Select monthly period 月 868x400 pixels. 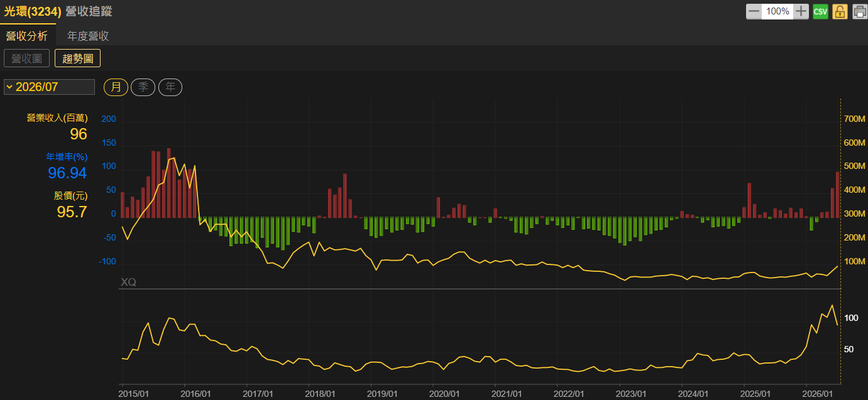116,87
